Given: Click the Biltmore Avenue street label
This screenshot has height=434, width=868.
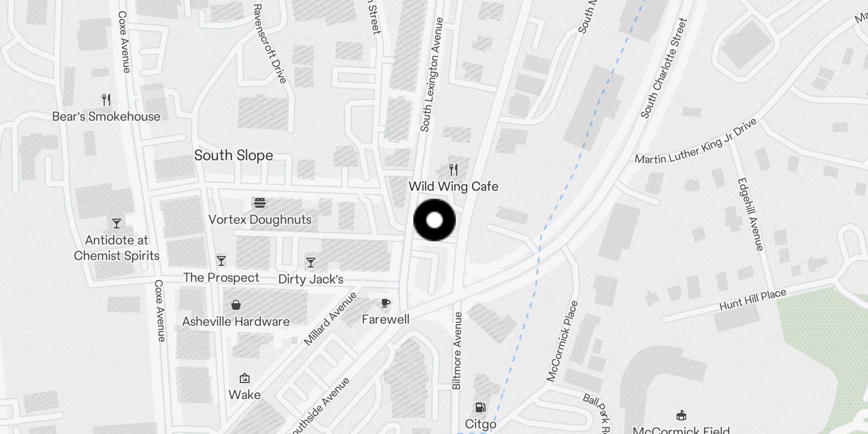Looking at the screenshot, I should coord(457,350).
